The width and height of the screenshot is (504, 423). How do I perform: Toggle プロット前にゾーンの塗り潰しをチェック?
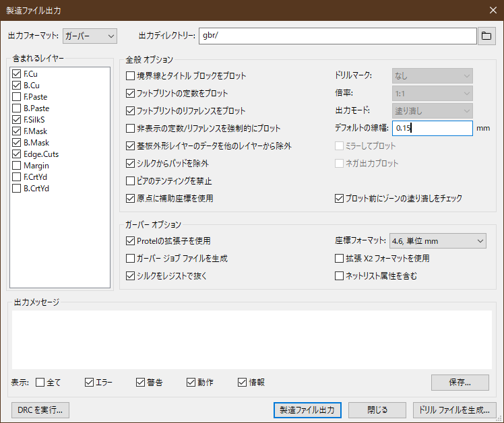[339, 198]
